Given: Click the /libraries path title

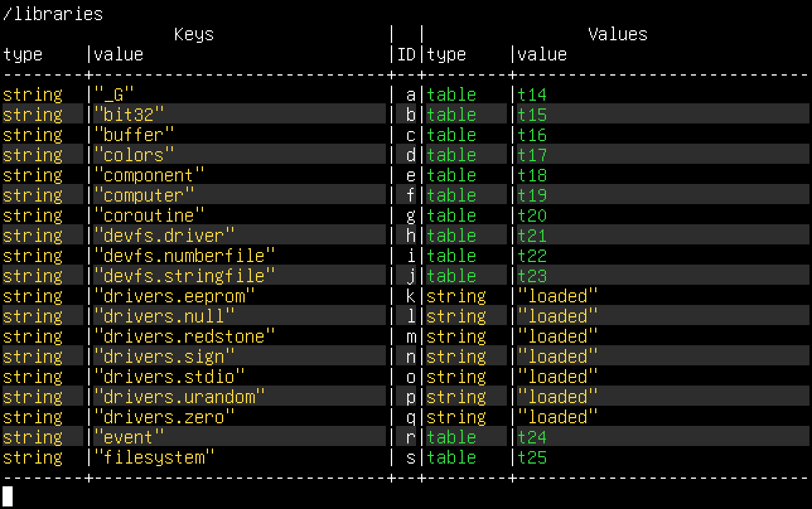Looking at the screenshot, I should click(53, 14).
